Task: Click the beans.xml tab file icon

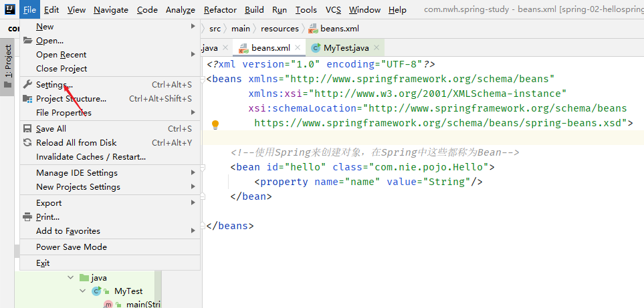Action: [243, 48]
